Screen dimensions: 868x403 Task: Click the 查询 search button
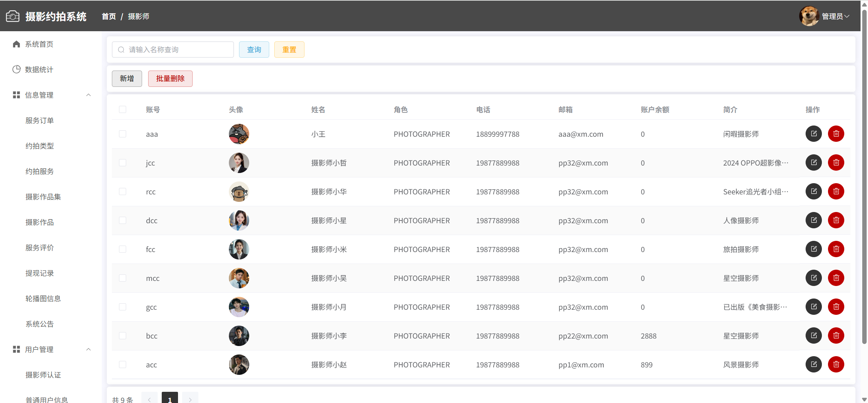254,50
